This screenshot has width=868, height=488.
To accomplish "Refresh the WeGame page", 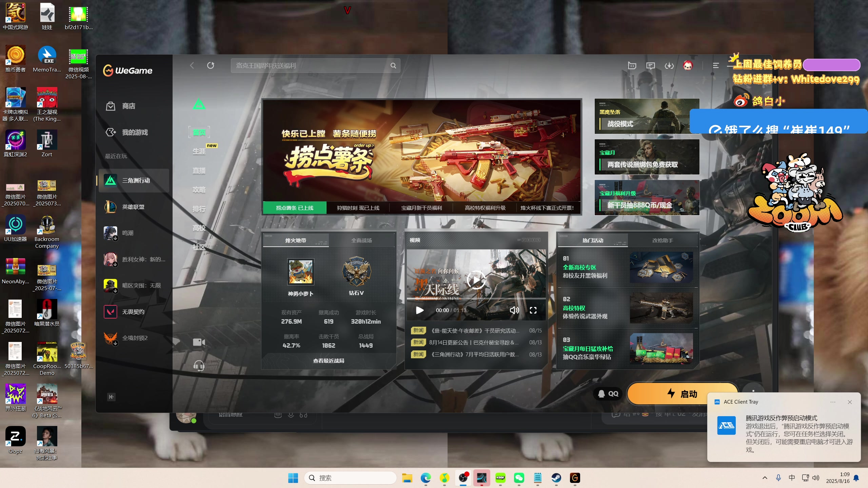I will pos(211,65).
